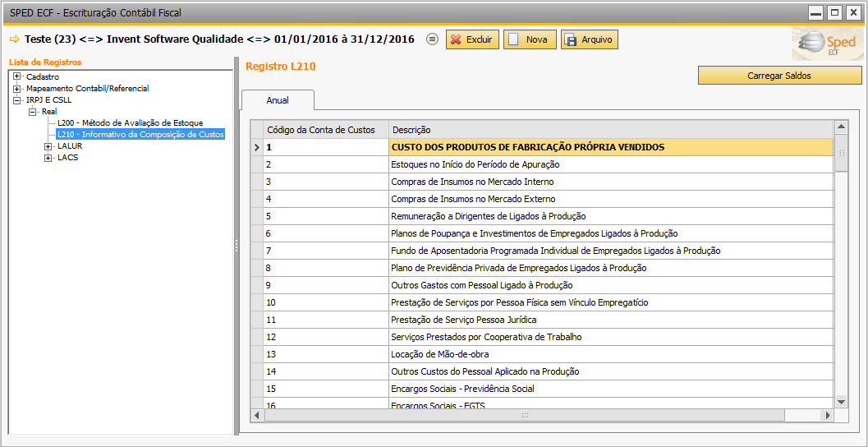Click the yellow arrow icon beside Teste
The height and width of the screenshot is (447, 868).
(15, 39)
